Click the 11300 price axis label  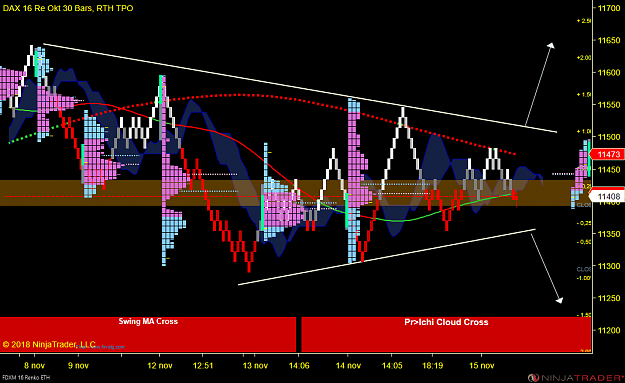point(609,266)
